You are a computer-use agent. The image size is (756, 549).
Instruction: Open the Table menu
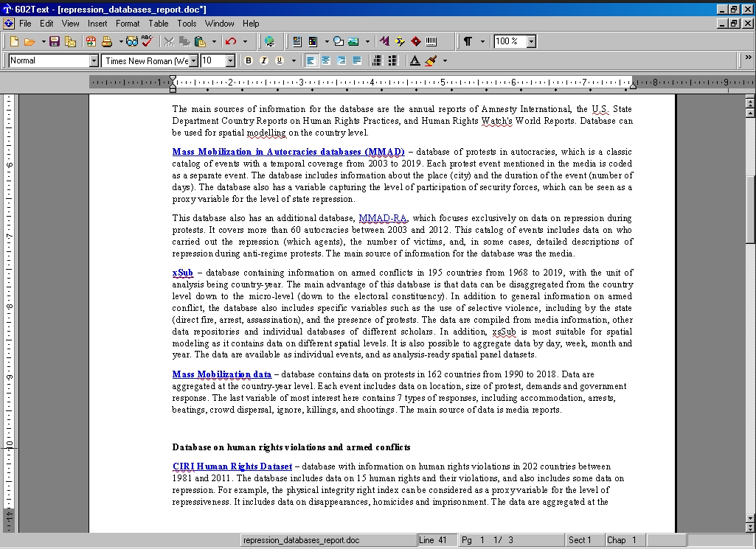pyautogui.click(x=158, y=23)
